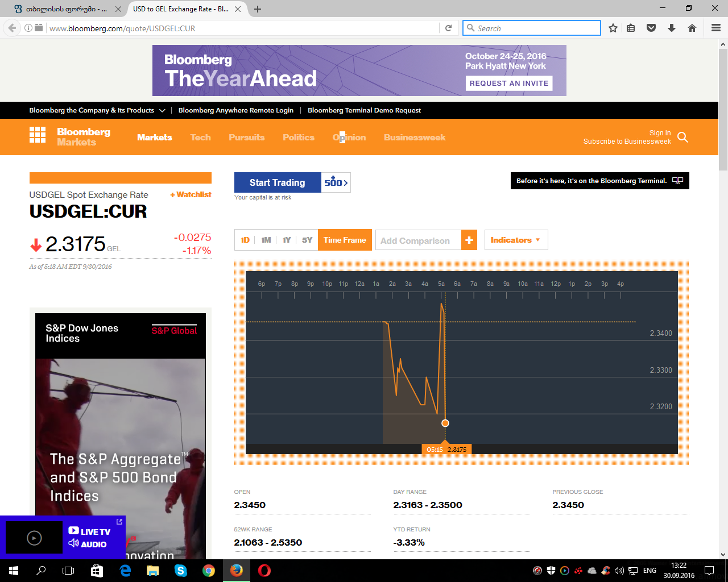Open the Time Frame selector
The height and width of the screenshot is (582, 728).
coord(345,240)
